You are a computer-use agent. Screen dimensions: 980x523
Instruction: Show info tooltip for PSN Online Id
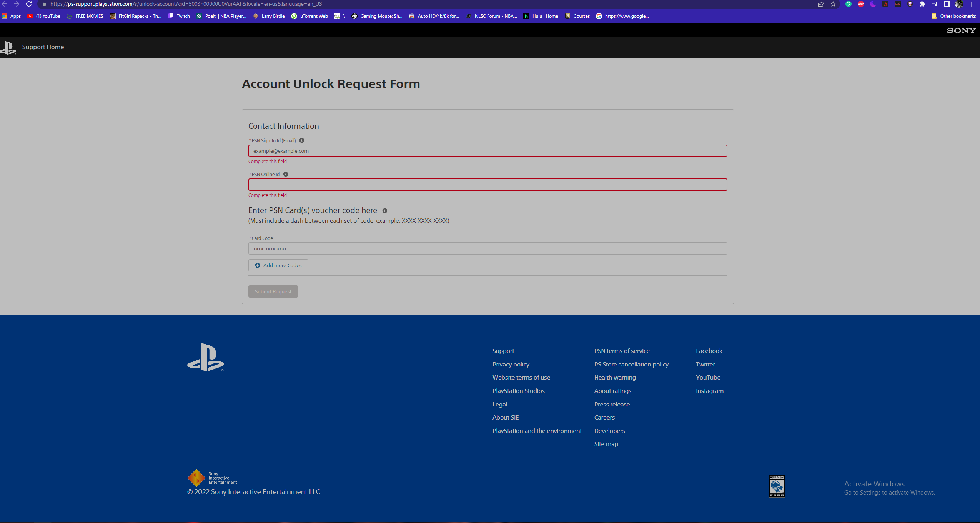pos(286,174)
